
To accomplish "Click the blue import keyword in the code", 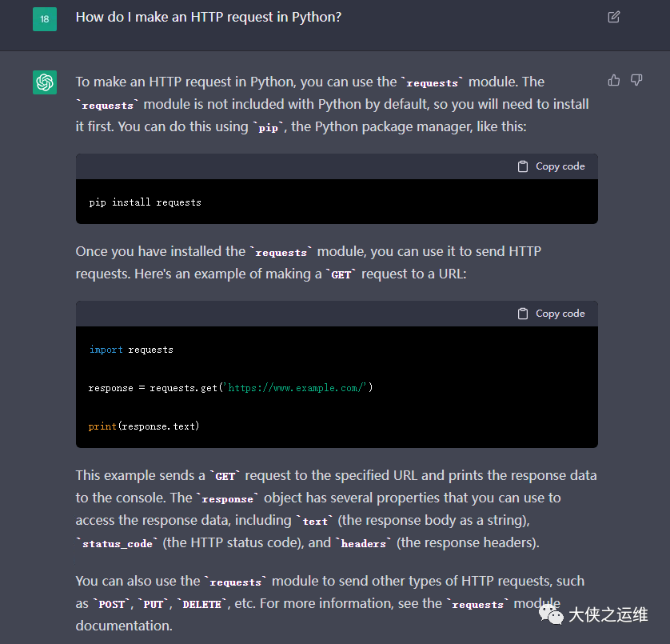I will pyautogui.click(x=106, y=350).
